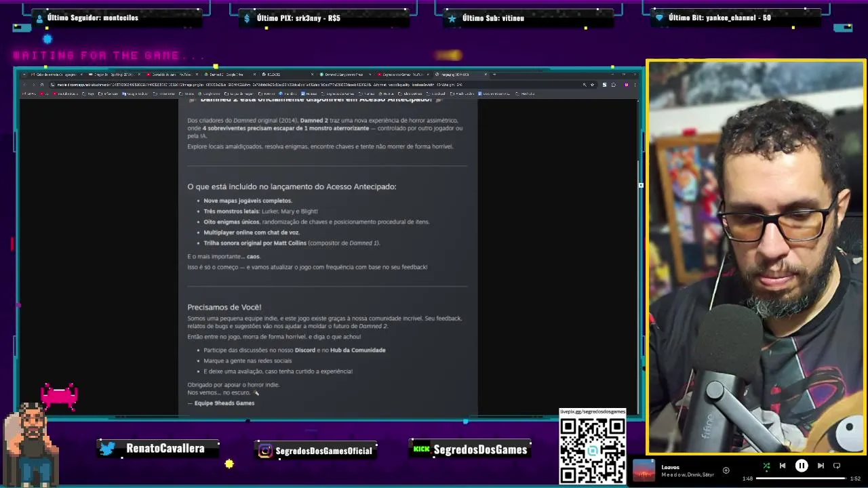Click the Último PIX: srk3nny text
868x488 pixels.
[x=298, y=18]
